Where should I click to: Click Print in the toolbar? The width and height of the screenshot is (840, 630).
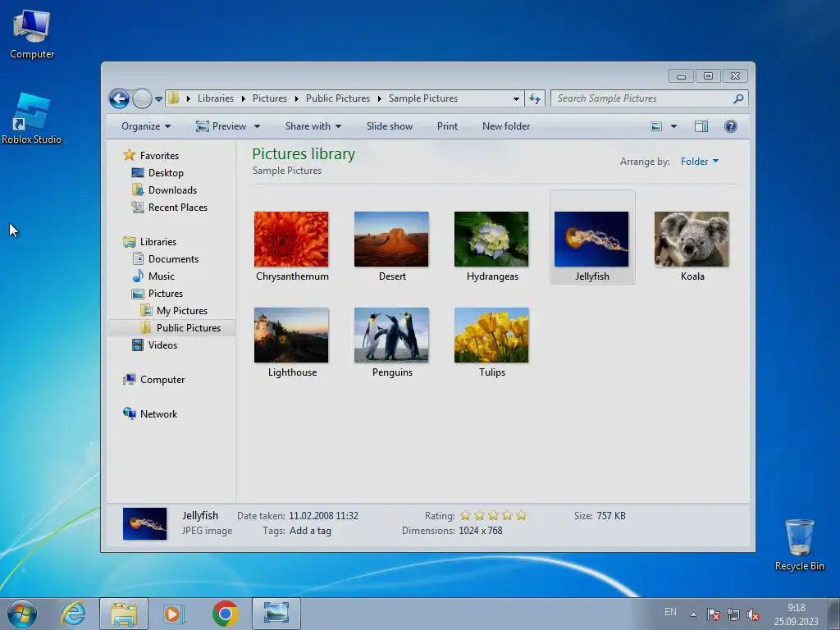[447, 126]
